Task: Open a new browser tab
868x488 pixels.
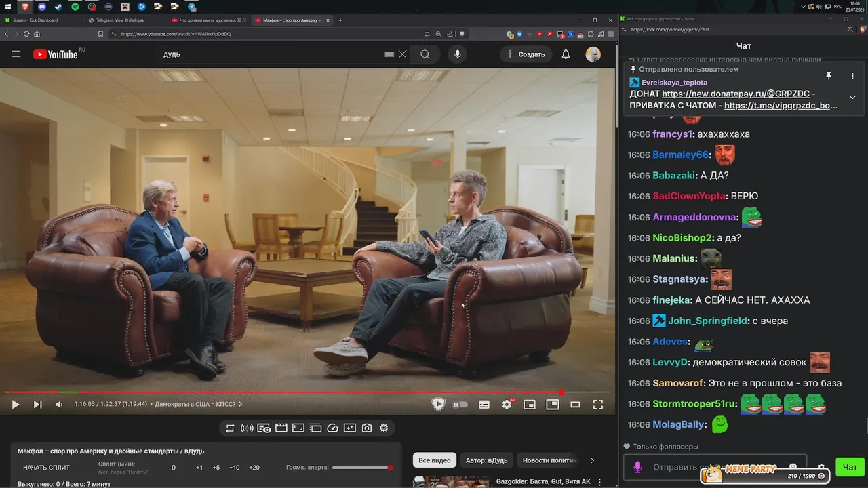Action: [340, 20]
